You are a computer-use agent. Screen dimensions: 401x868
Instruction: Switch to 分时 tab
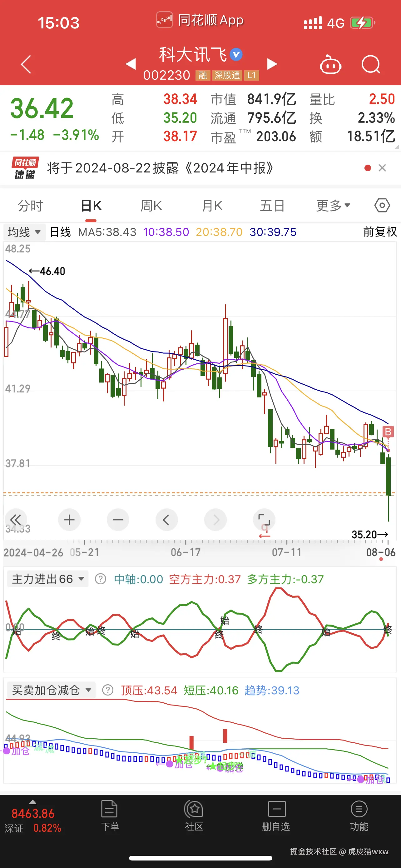click(30, 205)
